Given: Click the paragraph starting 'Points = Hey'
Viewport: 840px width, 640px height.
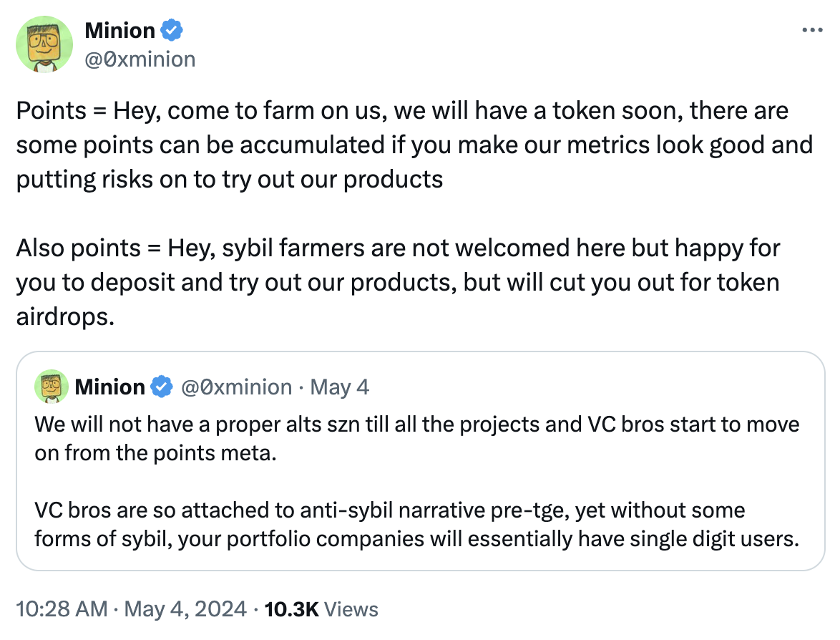Looking at the screenshot, I should pyautogui.click(x=415, y=145).
